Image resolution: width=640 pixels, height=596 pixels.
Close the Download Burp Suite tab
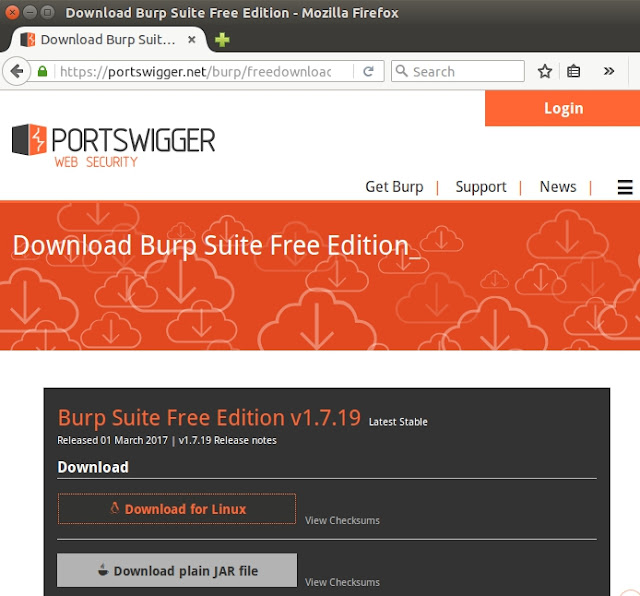(x=191, y=40)
